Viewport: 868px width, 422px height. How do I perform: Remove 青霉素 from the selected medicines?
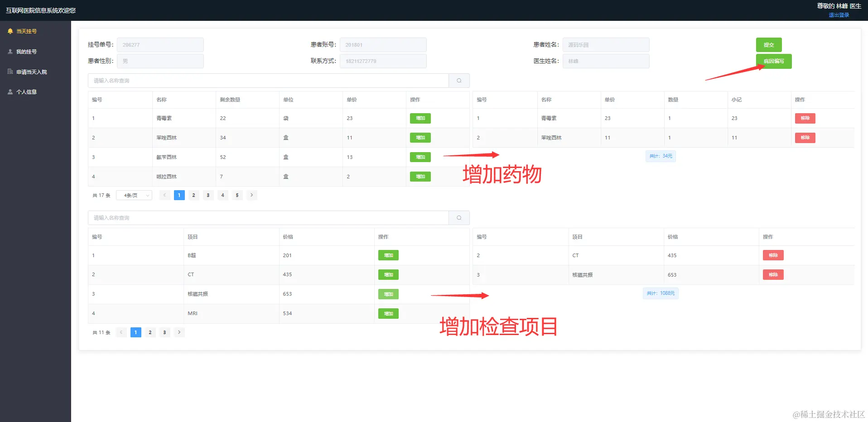click(805, 118)
